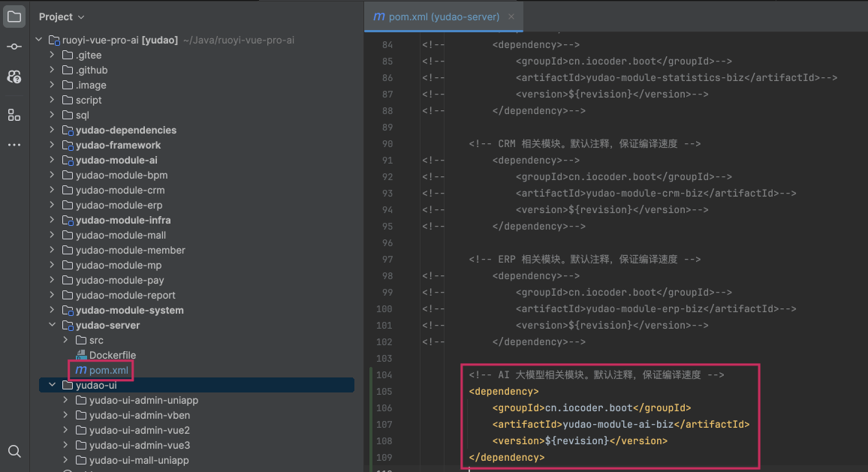
Task: Open the Project tool window icon
Action: (14, 17)
